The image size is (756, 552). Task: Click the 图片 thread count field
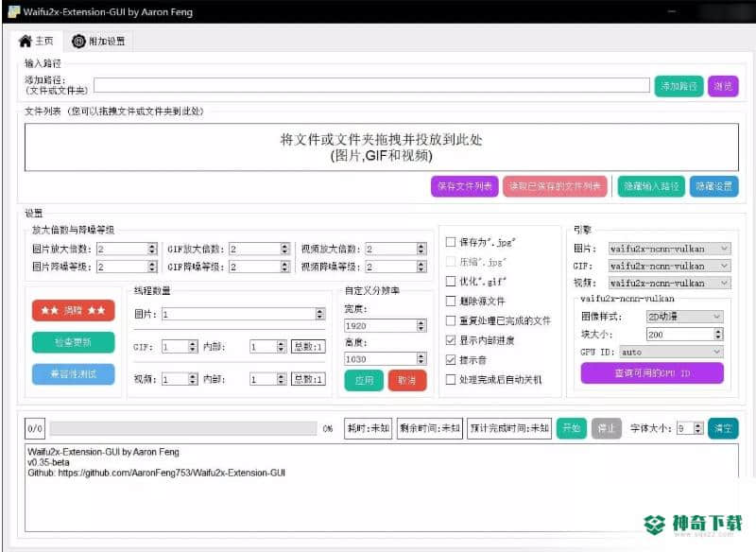point(244,315)
